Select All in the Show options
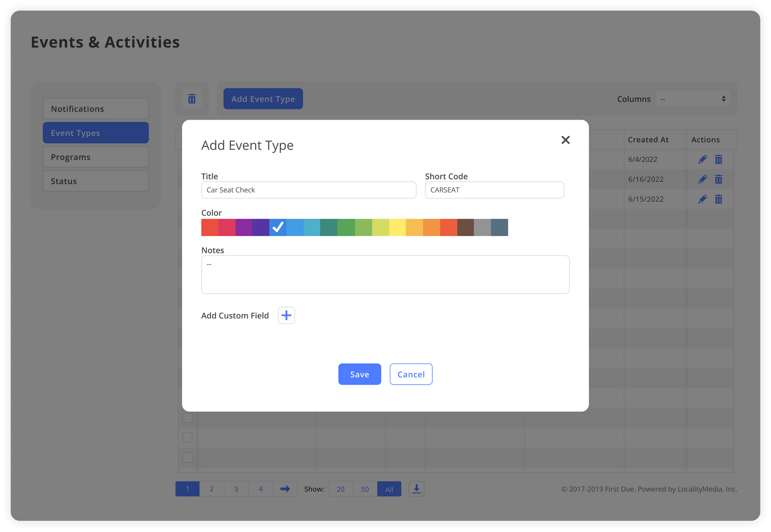Viewport: 771px width, 532px height. (x=389, y=489)
